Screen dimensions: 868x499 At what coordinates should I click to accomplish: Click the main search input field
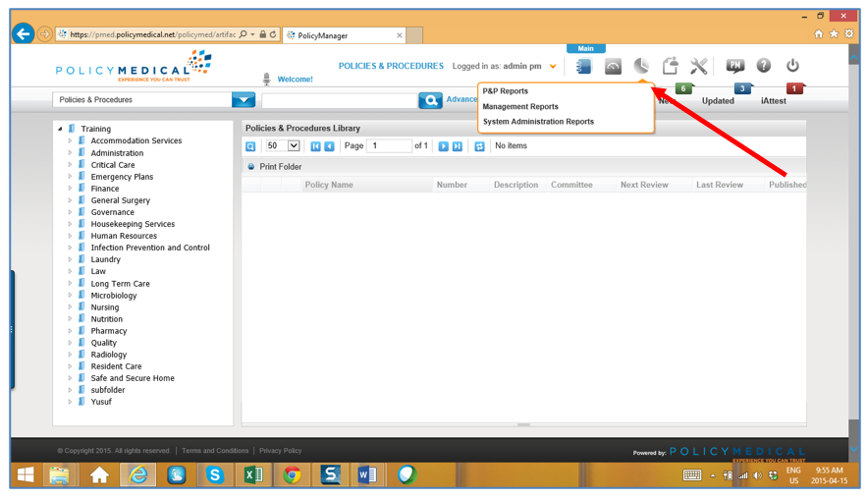340,101
